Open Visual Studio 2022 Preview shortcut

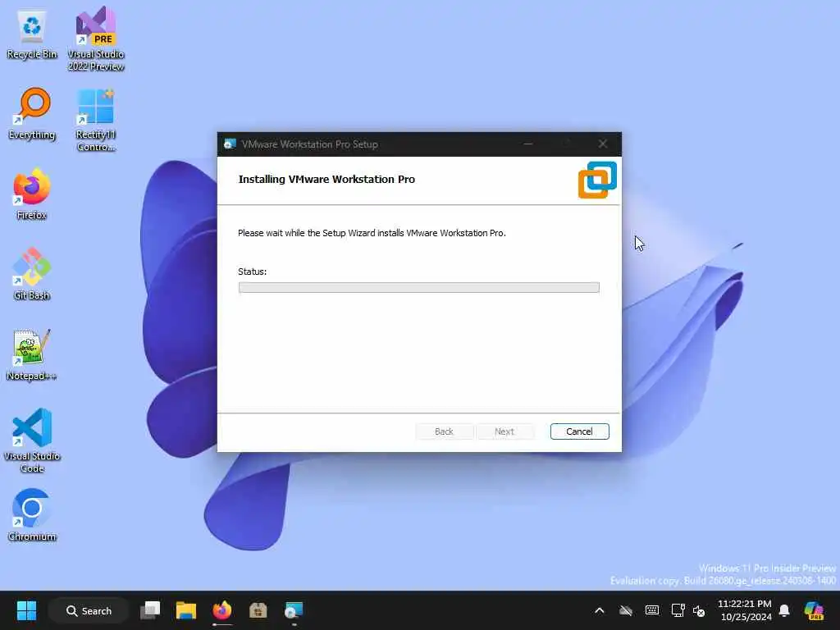[96, 39]
